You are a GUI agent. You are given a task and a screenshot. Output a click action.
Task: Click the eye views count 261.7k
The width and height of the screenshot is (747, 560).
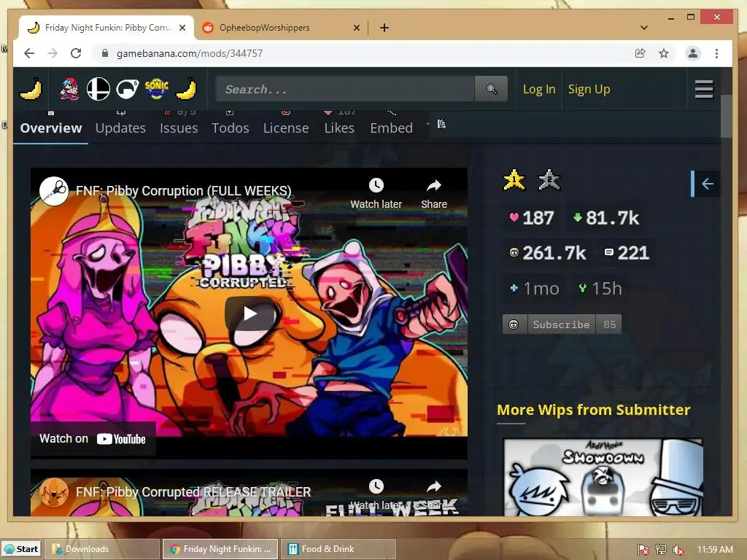tap(547, 253)
